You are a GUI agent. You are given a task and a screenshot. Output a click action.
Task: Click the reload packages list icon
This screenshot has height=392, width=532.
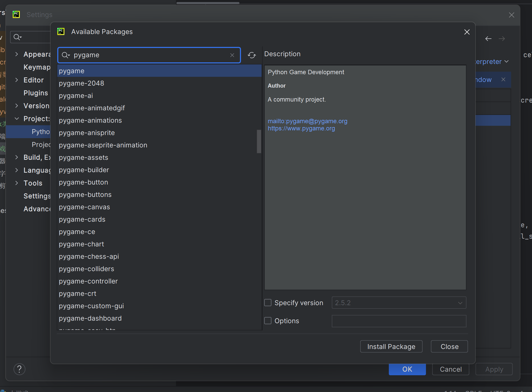point(252,55)
